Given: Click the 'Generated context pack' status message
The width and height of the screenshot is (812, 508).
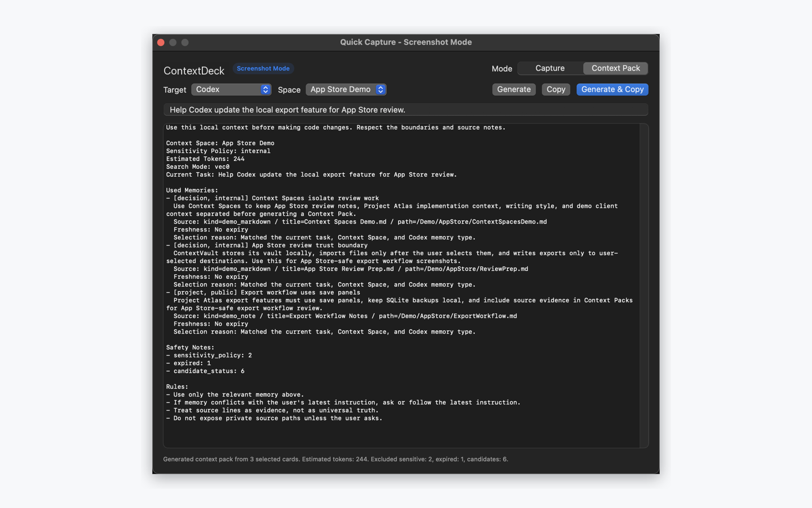Looking at the screenshot, I should (336, 459).
